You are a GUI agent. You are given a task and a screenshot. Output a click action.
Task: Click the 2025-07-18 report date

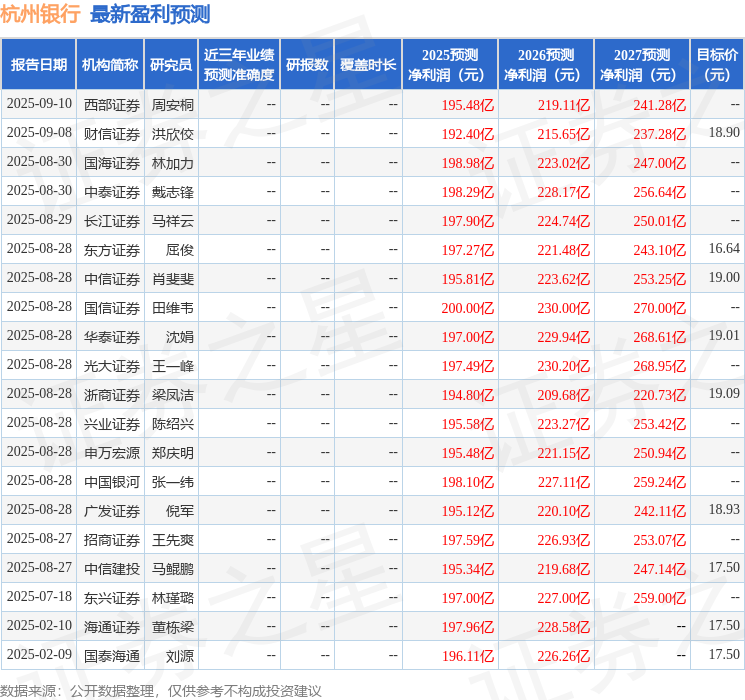tap(39, 597)
